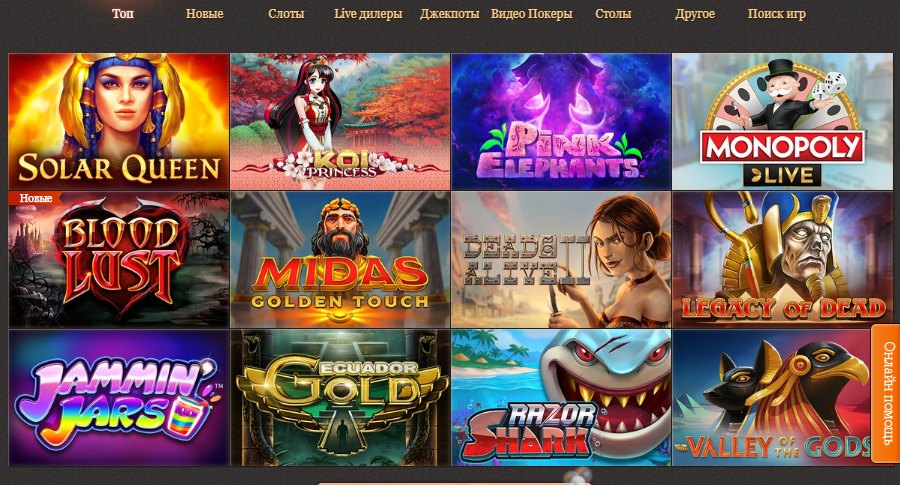Open the Поиск игр search tab
The width and height of the screenshot is (900, 485).
pyautogui.click(x=777, y=14)
